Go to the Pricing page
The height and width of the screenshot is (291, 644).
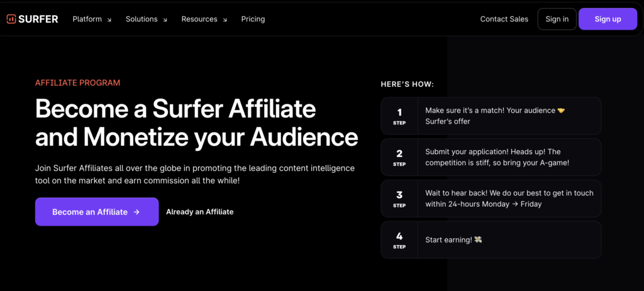(x=253, y=19)
